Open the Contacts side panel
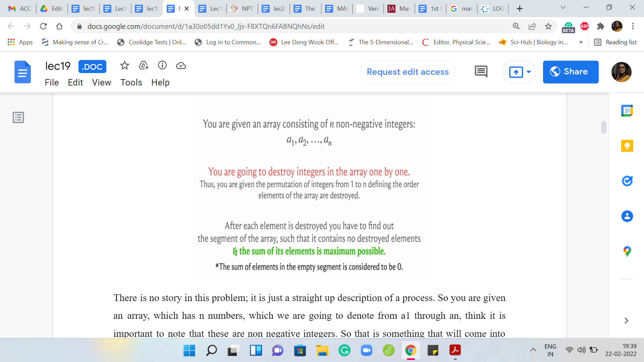The height and width of the screenshot is (362, 644). pos(627,216)
